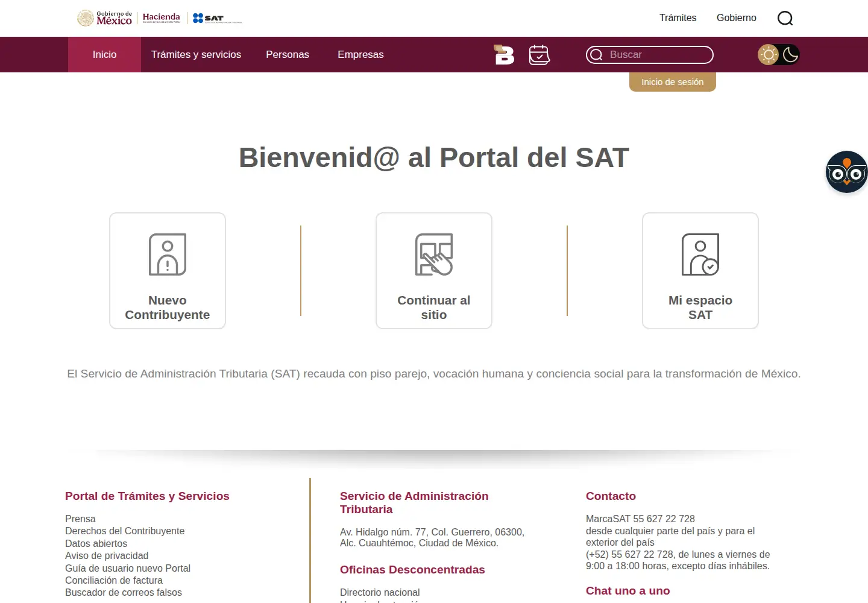
Task: Go to the Inicio tab
Action: pyautogui.click(x=104, y=54)
